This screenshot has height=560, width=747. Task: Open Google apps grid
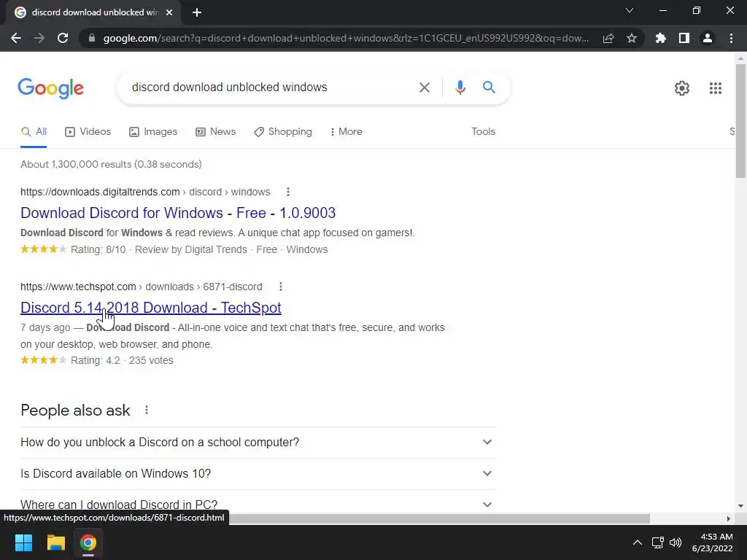pyautogui.click(x=715, y=88)
